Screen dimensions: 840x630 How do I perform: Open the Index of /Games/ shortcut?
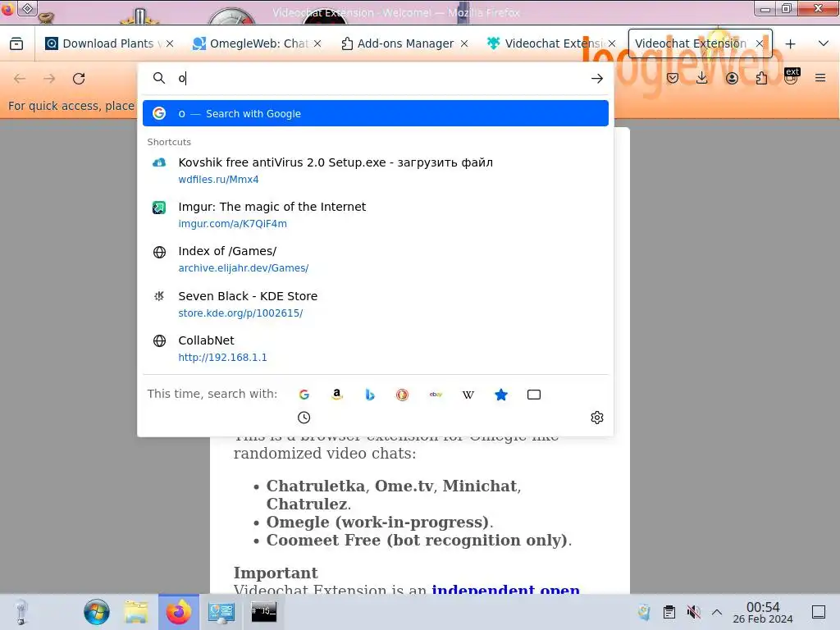click(376, 259)
